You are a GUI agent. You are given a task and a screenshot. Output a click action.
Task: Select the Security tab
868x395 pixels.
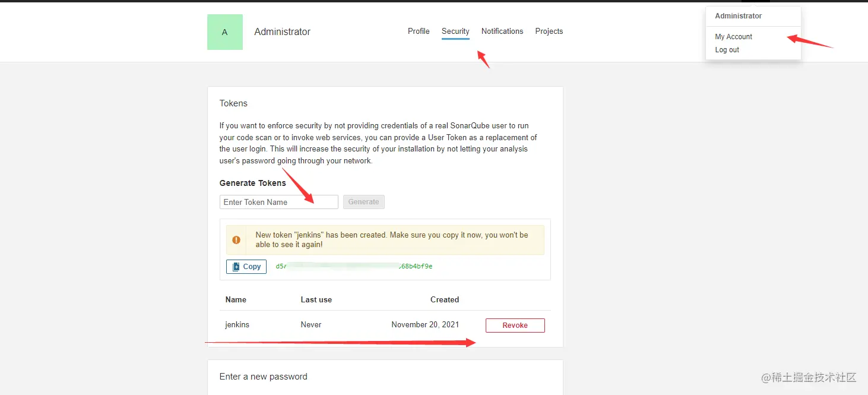click(x=455, y=31)
